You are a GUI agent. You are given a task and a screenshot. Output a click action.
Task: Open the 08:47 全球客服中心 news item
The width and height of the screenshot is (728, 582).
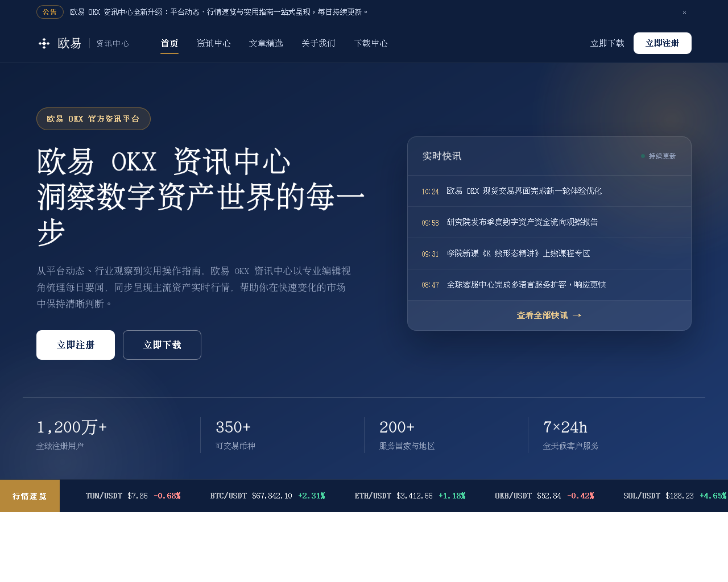549,285
